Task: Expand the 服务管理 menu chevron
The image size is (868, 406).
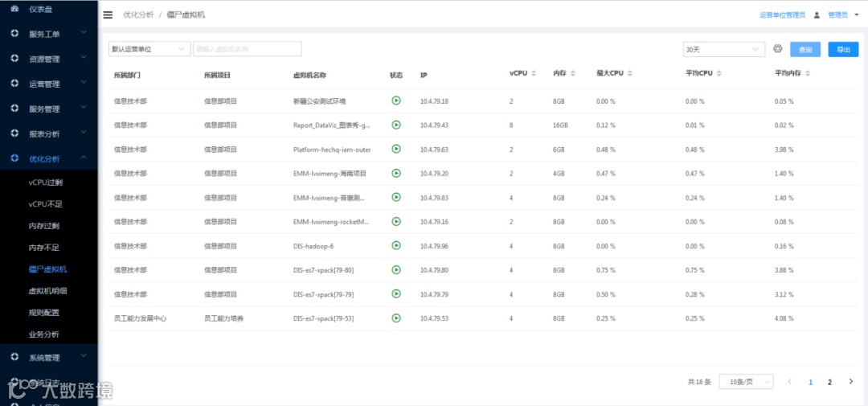Action: click(84, 108)
